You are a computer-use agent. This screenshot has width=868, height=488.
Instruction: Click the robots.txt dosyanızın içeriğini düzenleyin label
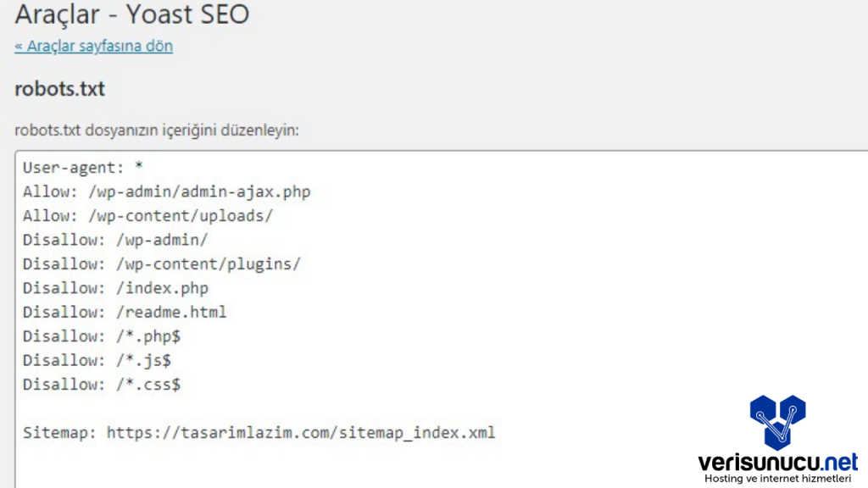157,131
